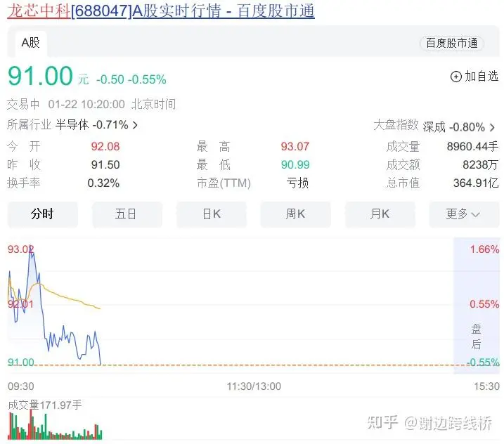Click the 15:30 time axis label
Viewport: 504px width, 444px height.
coord(486,386)
